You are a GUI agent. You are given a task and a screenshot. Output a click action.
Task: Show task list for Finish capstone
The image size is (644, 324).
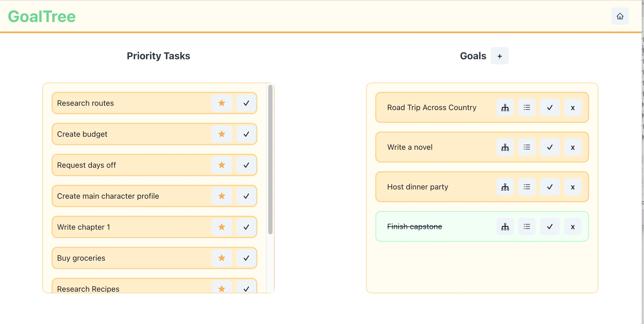(x=527, y=227)
